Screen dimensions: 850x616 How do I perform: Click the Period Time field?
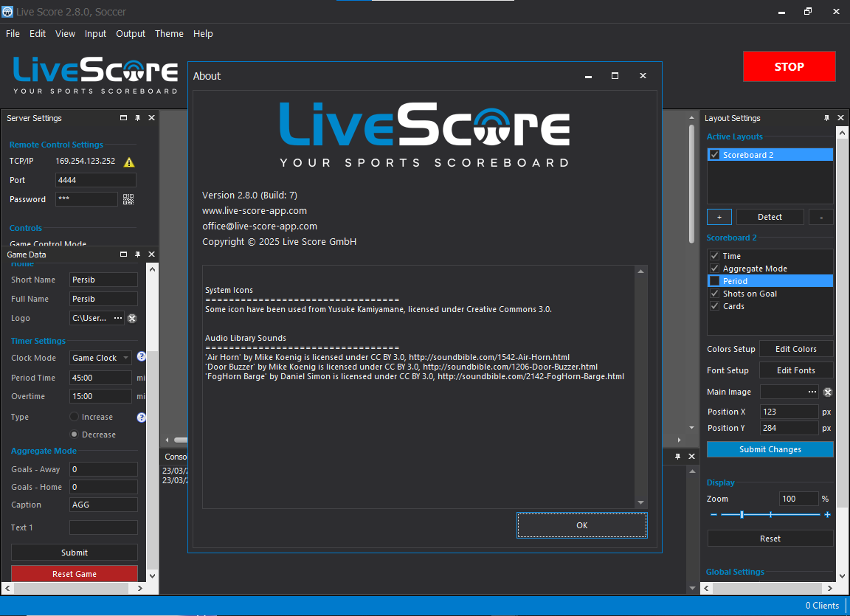pos(100,378)
